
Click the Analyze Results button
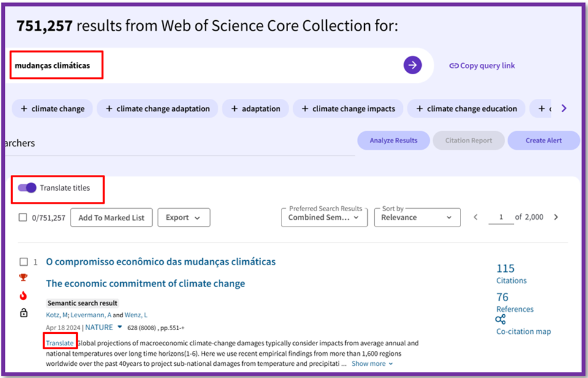pos(393,141)
